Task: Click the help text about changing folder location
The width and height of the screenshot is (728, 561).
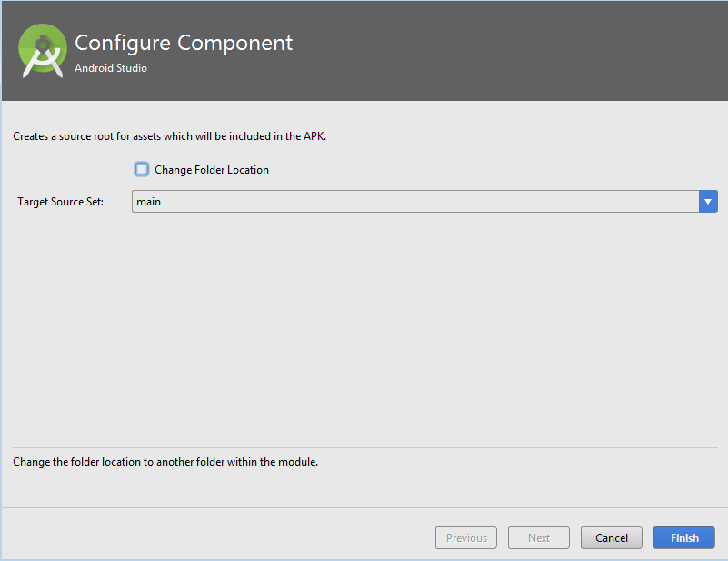Action: coord(165,462)
